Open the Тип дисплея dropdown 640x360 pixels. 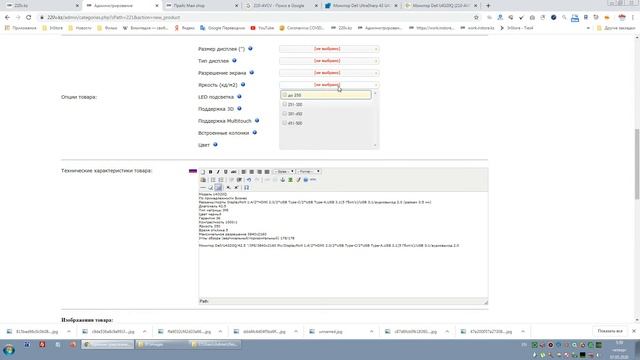329,61
